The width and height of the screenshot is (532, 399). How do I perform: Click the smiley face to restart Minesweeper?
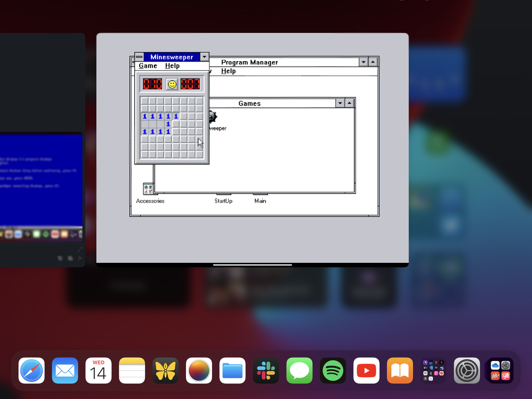pyautogui.click(x=172, y=84)
